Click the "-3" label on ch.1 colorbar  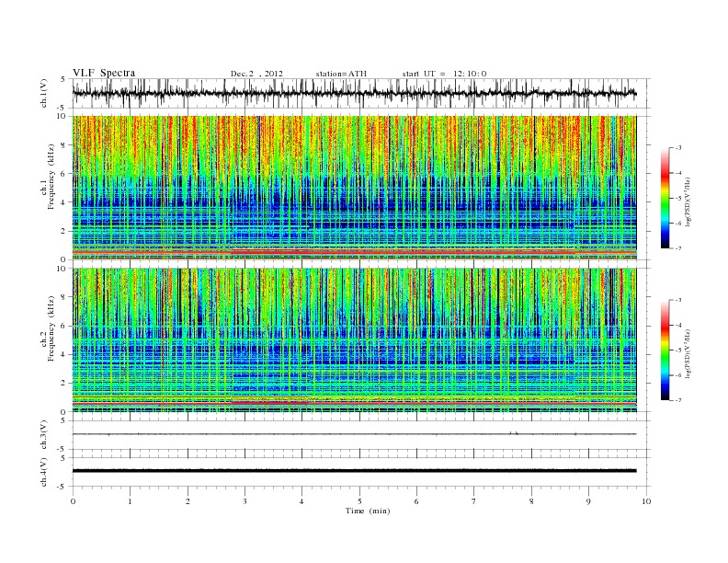pos(678,148)
